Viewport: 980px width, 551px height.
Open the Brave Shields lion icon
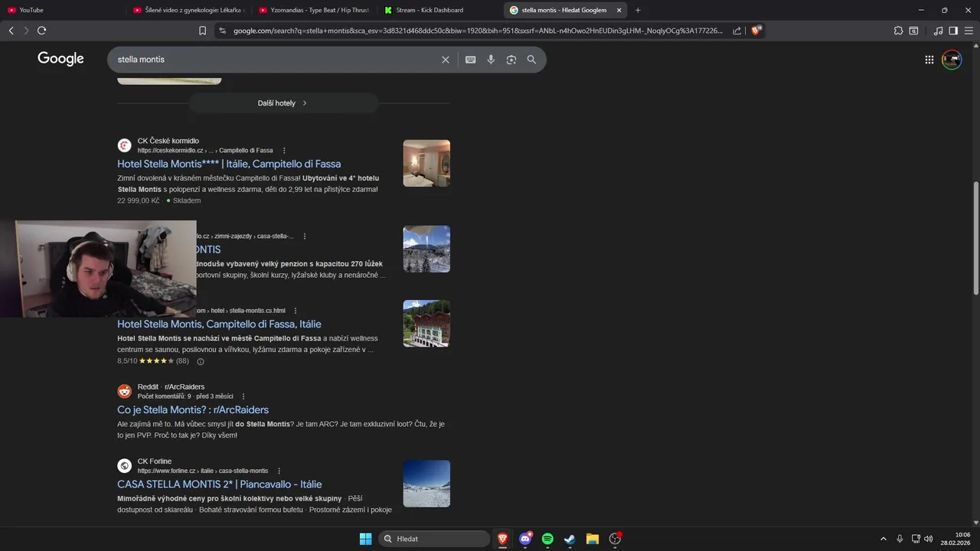pyautogui.click(x=756, y=31)
